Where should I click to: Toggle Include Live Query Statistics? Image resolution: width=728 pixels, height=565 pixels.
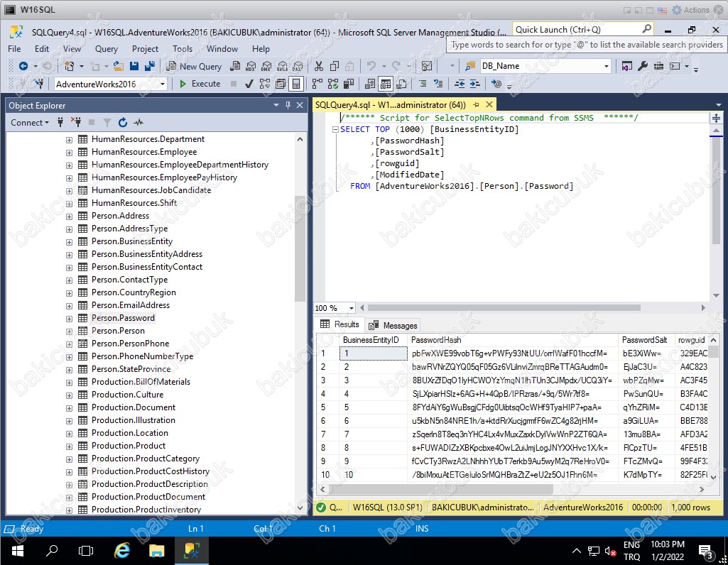pyautogui.click(x=333, y=84)
